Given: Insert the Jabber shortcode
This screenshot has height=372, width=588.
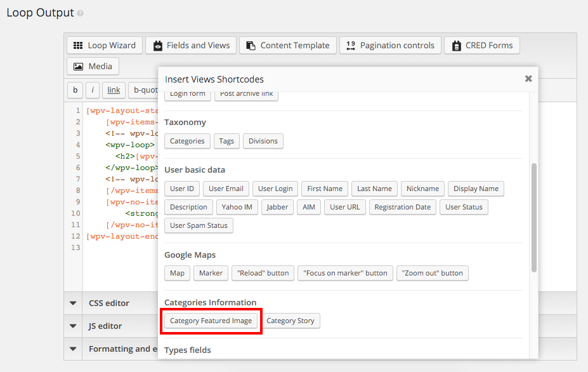Looking at the screenshot, I should pyautogui.click(x=277, y=207).
